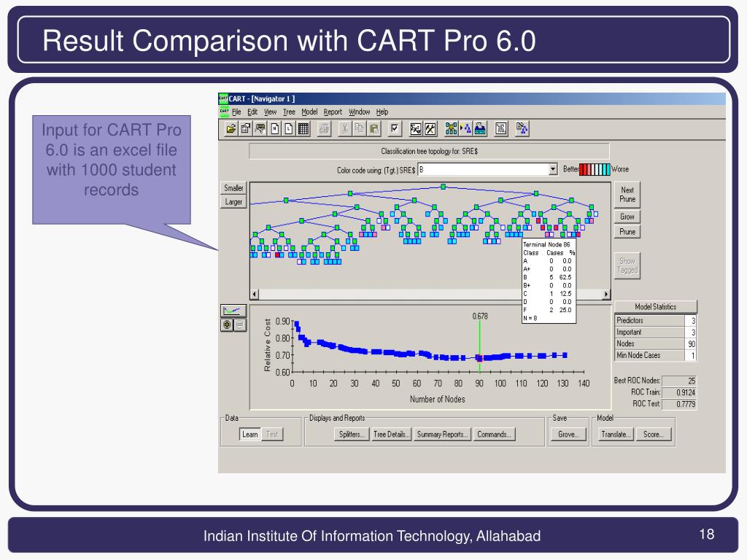Click the Terminal Node 86 popup header

pos(546,244)
